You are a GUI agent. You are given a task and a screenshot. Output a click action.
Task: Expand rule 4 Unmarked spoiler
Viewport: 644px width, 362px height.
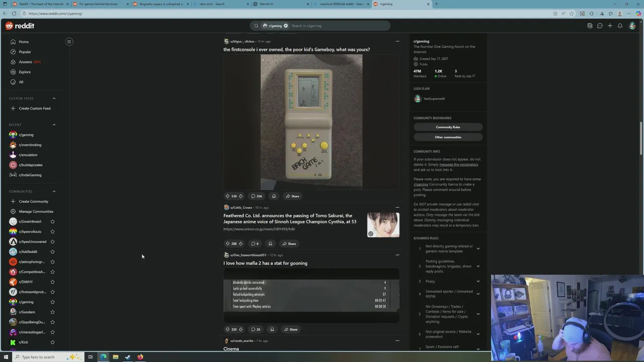point(478,294)
